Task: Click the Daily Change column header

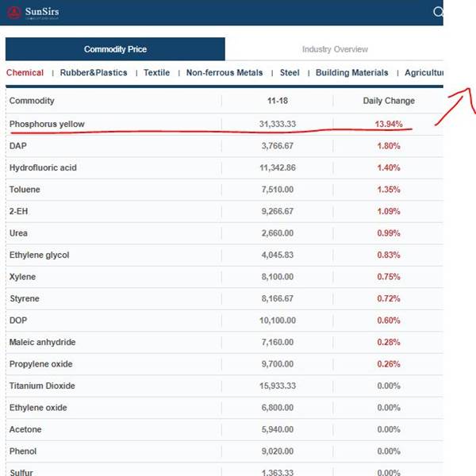Action: [389, 101]
